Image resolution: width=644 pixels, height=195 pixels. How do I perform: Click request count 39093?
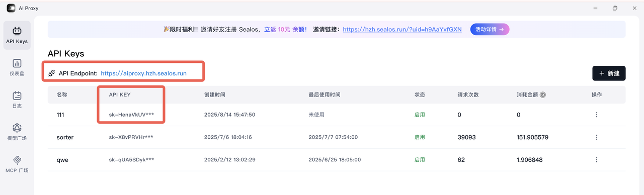click(x=467, y=137)
